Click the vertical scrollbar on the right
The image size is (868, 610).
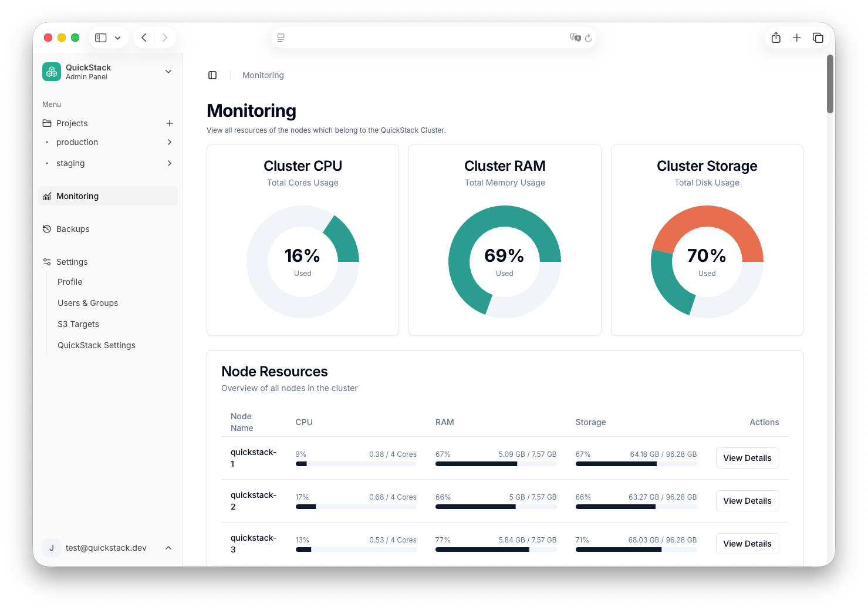click(829, 84)
